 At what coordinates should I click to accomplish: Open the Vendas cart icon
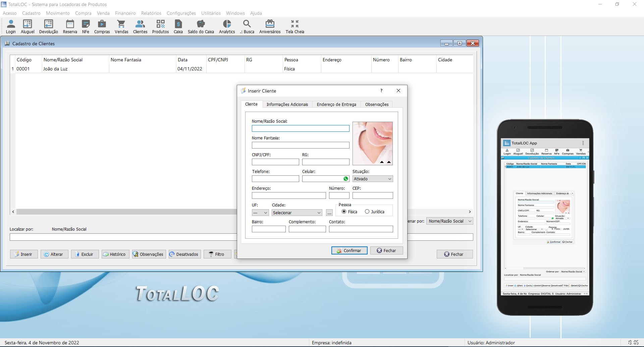[x=121, y=26]
